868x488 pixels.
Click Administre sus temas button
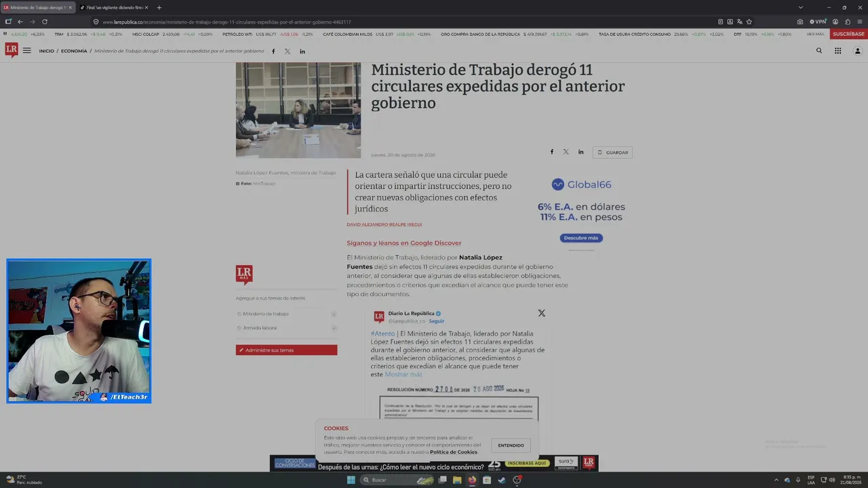pos(286,350)
